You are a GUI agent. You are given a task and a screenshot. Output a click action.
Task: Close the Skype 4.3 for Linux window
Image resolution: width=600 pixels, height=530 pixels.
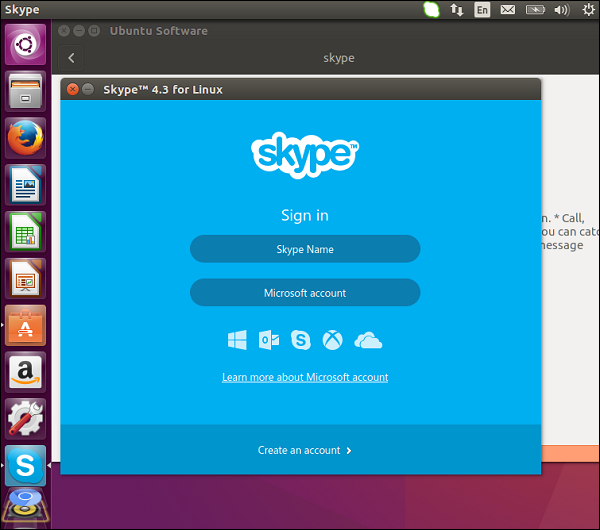coord(72,90)
